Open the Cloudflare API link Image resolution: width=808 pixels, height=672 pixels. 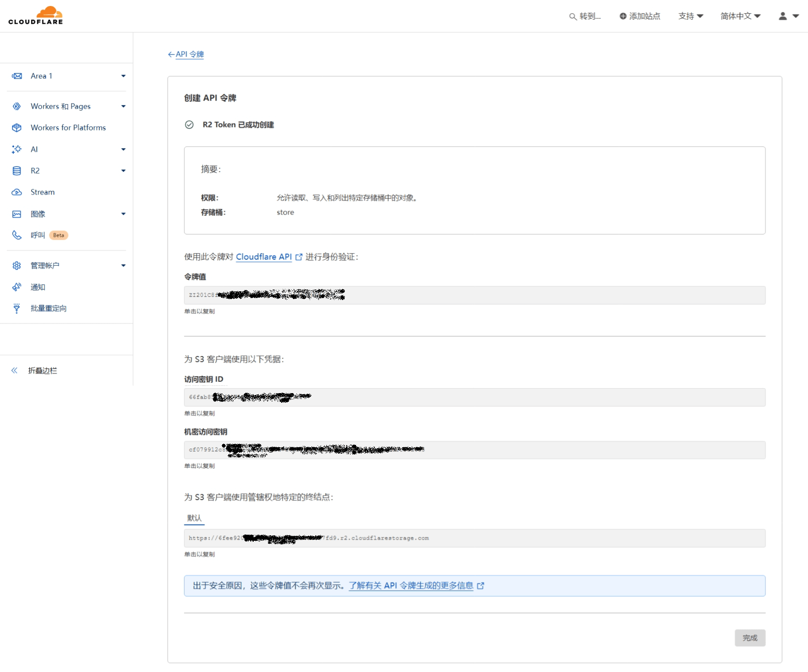pyautogui.click(x=264, y=257)
